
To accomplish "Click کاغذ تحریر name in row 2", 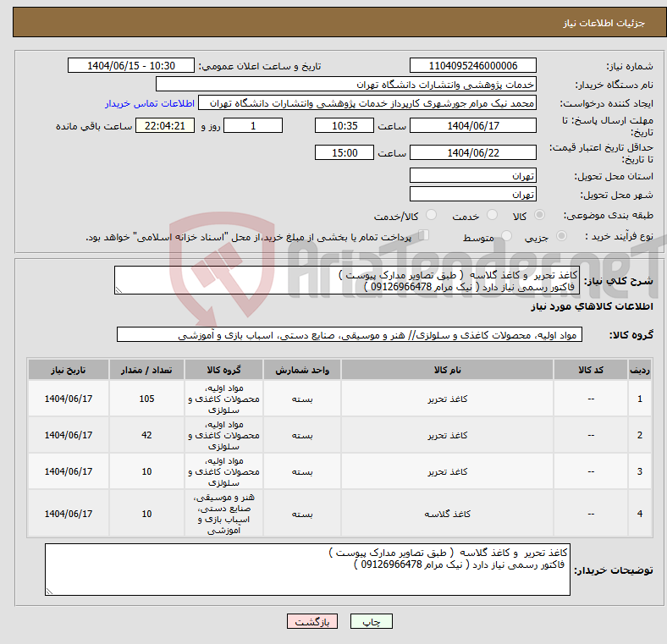I will 447,435.
